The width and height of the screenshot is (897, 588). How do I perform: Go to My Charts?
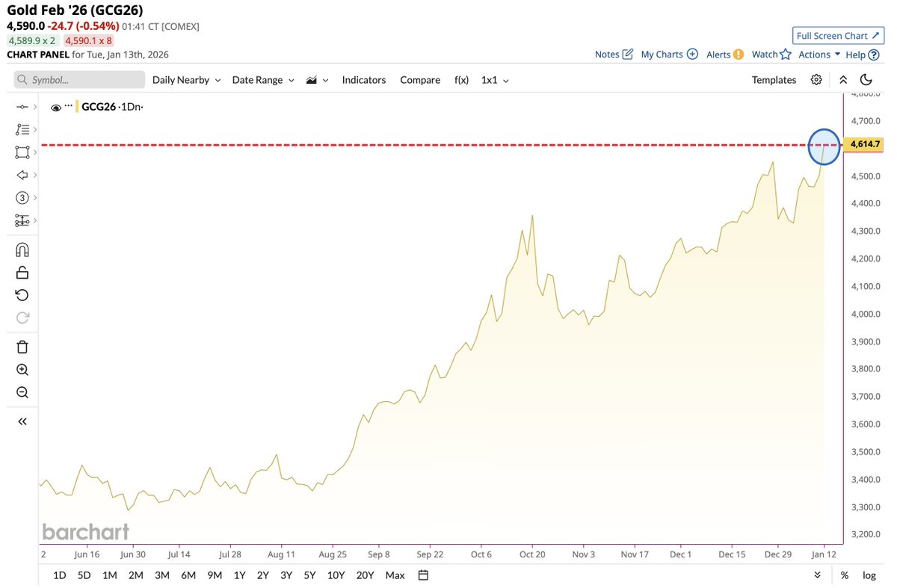coord(662,54)
